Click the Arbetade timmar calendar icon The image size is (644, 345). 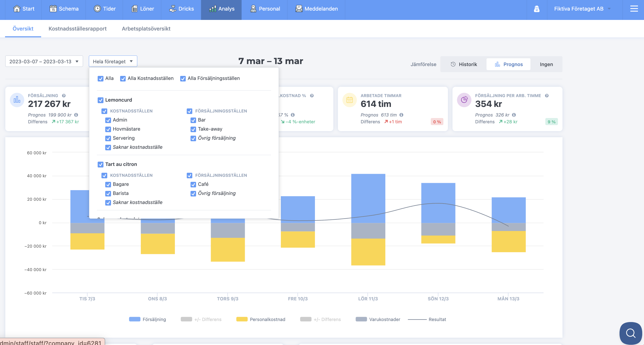(x=350, y=100)
